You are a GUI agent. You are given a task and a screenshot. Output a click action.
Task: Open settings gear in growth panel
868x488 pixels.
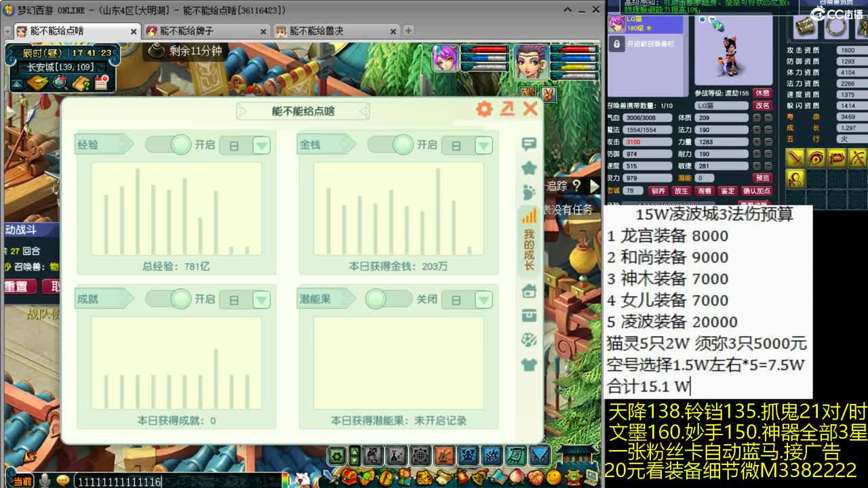click(x=484, y=109)
